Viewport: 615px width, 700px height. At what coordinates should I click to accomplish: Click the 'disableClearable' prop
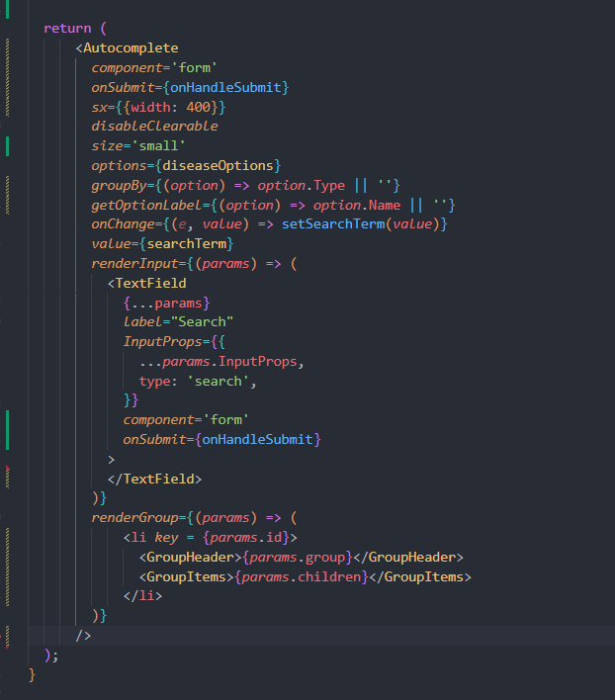(x=155, y=126)
